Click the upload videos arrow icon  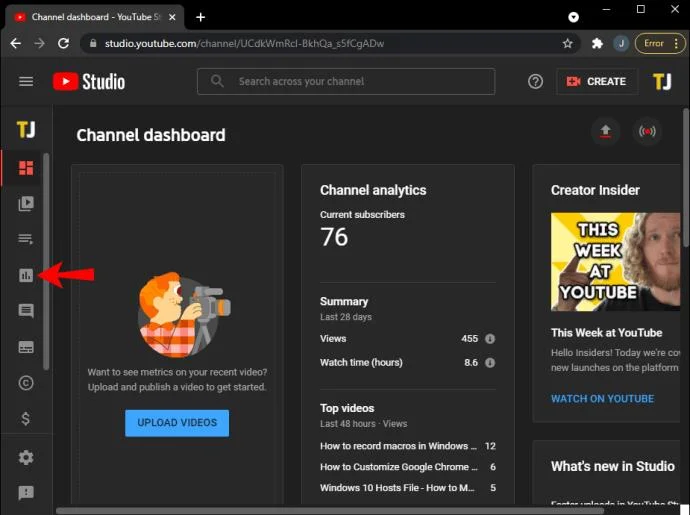tap(606, 131)
